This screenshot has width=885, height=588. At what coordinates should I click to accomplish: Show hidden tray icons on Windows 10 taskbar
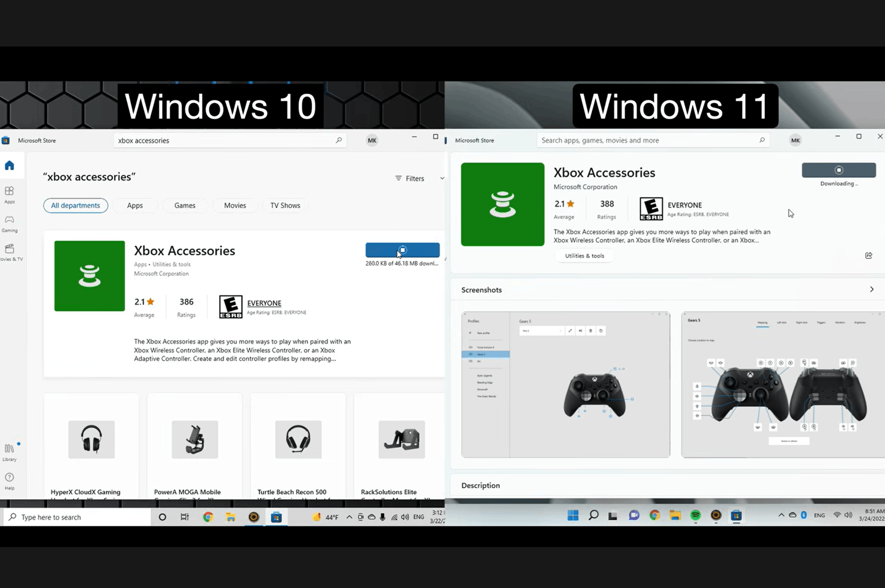(349, 517)
